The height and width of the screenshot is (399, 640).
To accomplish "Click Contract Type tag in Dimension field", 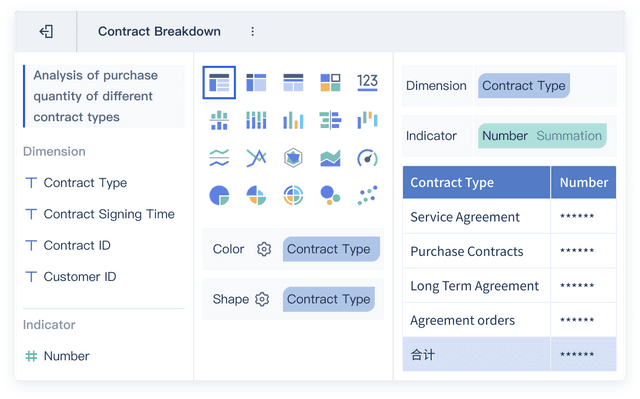I will [x=524, y=86].
